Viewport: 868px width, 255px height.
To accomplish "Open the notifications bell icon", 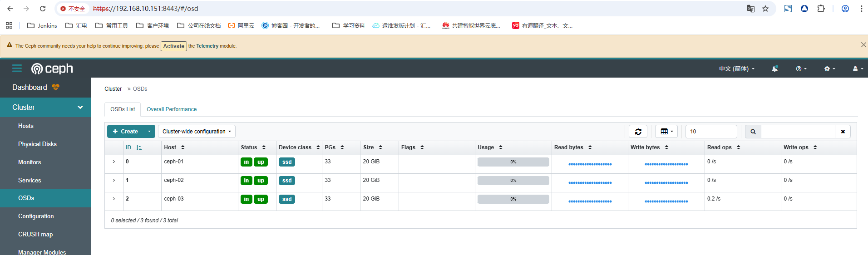I will click(x=774, y=69).
